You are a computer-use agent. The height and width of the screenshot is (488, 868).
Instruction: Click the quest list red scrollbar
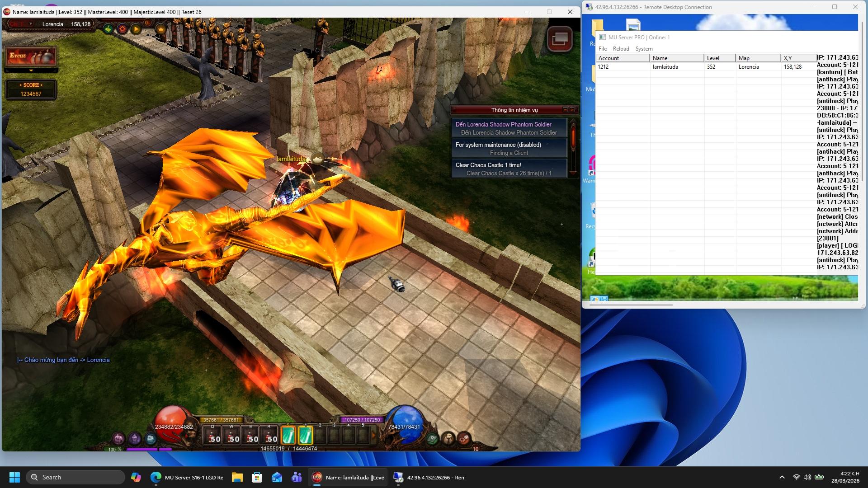click(x=573, y=138)
